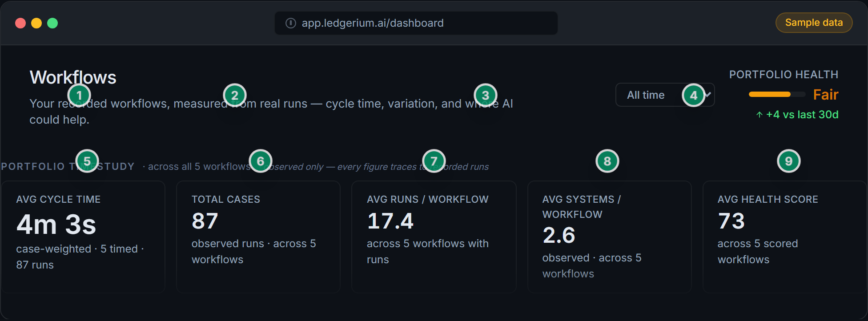This screenshot has width=868, height=321.
Task: Click the yellow window minimize button
Action: (x=36, y=23)
